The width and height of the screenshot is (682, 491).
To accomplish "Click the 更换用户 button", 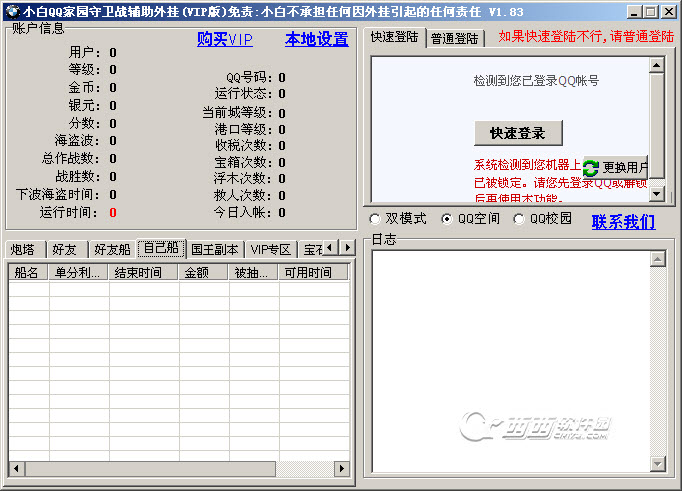I will (x=615, y=167).
